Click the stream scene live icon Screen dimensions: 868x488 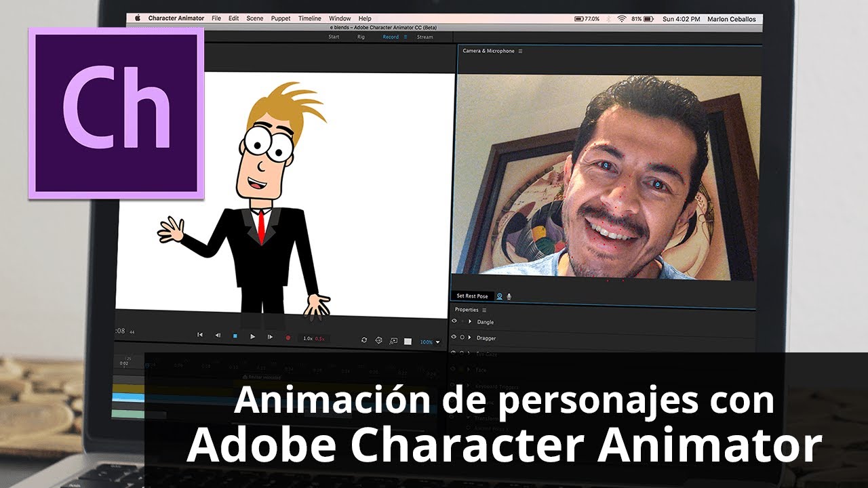[x=393, y=341]
